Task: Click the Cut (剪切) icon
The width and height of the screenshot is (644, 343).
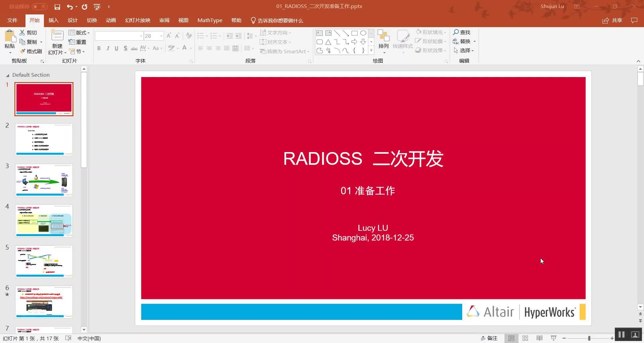Action: coord(22,32)
